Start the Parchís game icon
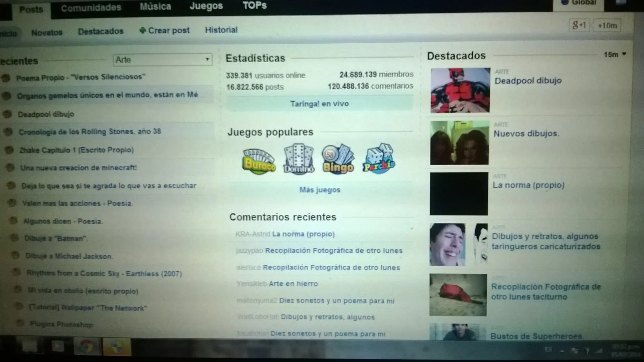This screenshot has height=362, width=644. click(x=378, y=158)
